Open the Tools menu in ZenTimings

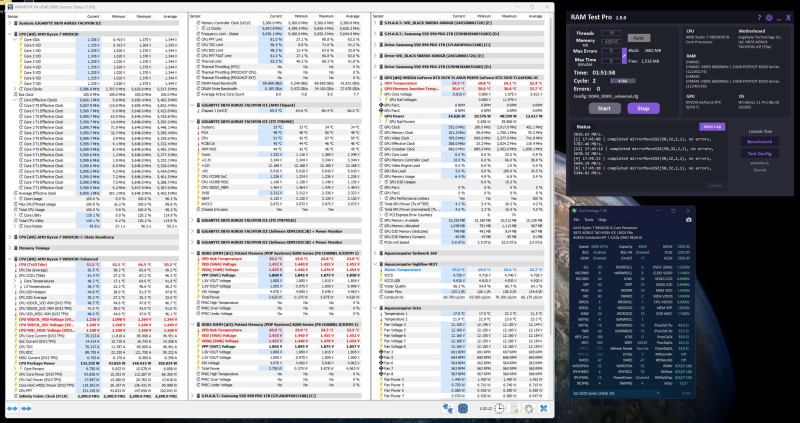[x=588, y=219]
